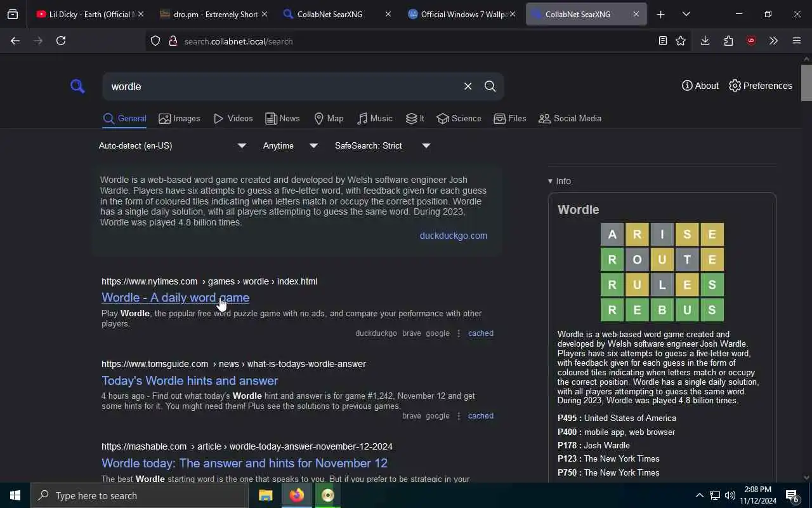Open more options dots on tomsguide result

459,416
